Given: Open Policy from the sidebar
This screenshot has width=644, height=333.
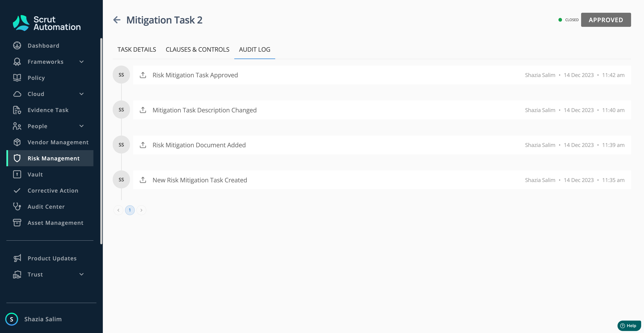Looking at the screenshot, I should click(x=50, y=78).
